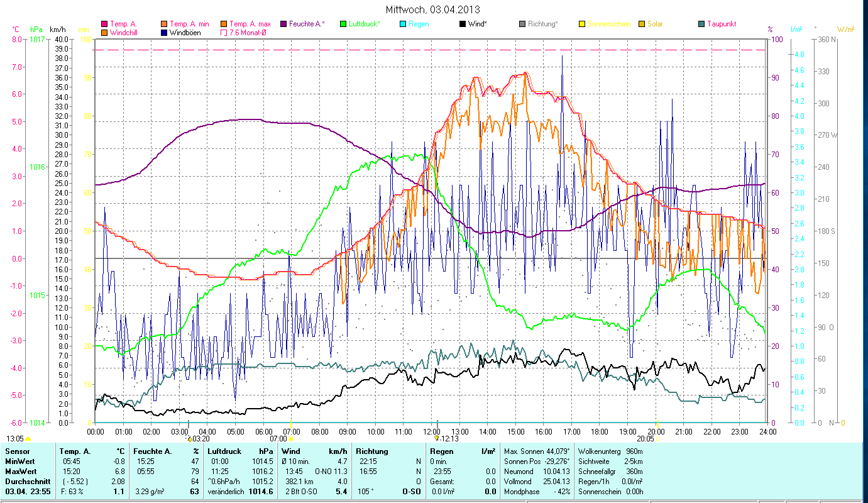Image resolution: width=868 pixels, height=503 pixels.
Task: Click the Temp. A. max legend label
Action: tap(250, 24)
